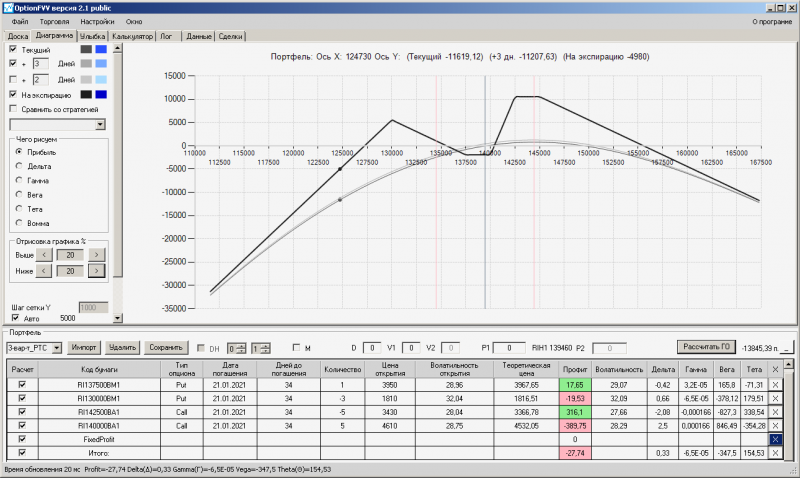Viewport: 800px width, 478px height.
Task: Toggle the На экспирацию checkbox
Action: coord(13,94)
